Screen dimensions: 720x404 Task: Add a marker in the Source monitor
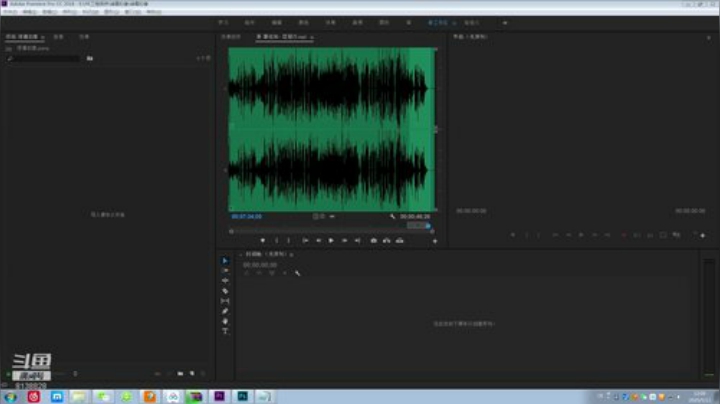pos(263,241)
